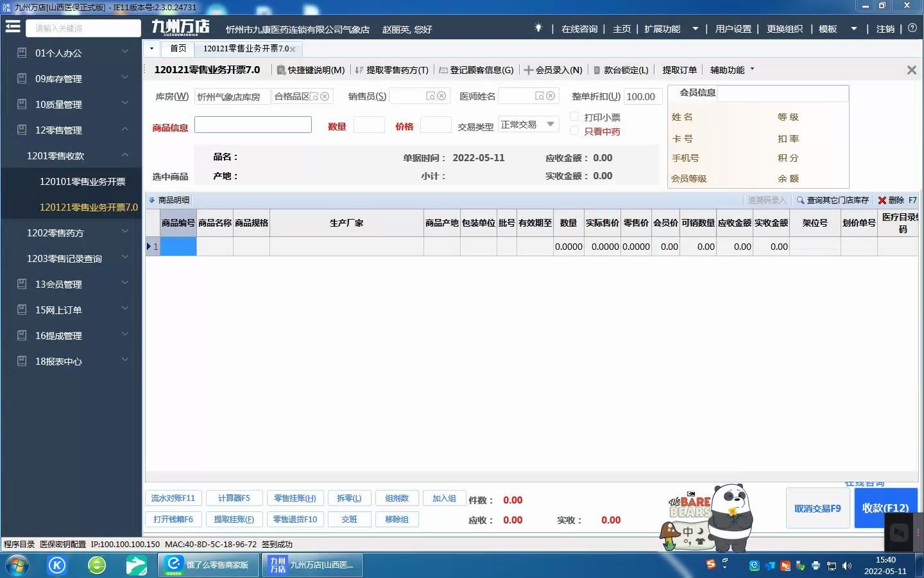Screen dimensions: 924x578
Task: Click 提取零售药方(T) toolbar button
Action: (391, 70)
